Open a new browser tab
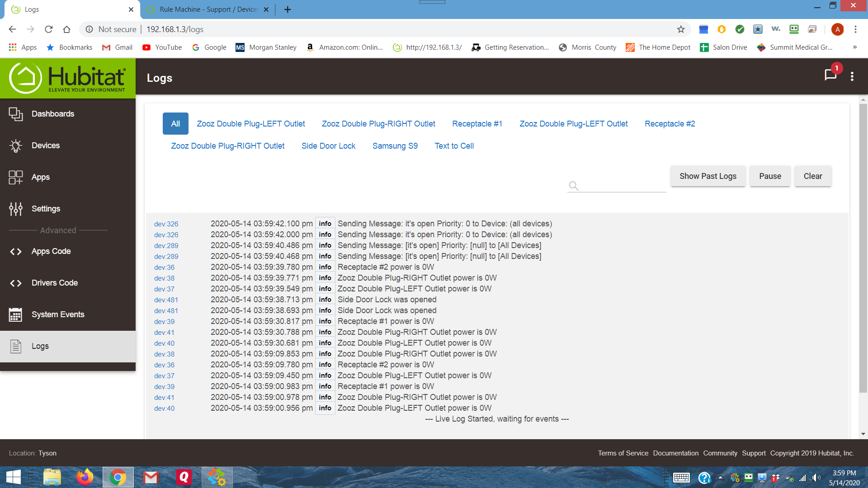The width and height of the screenshot is (868, 488). pos(288,9)
